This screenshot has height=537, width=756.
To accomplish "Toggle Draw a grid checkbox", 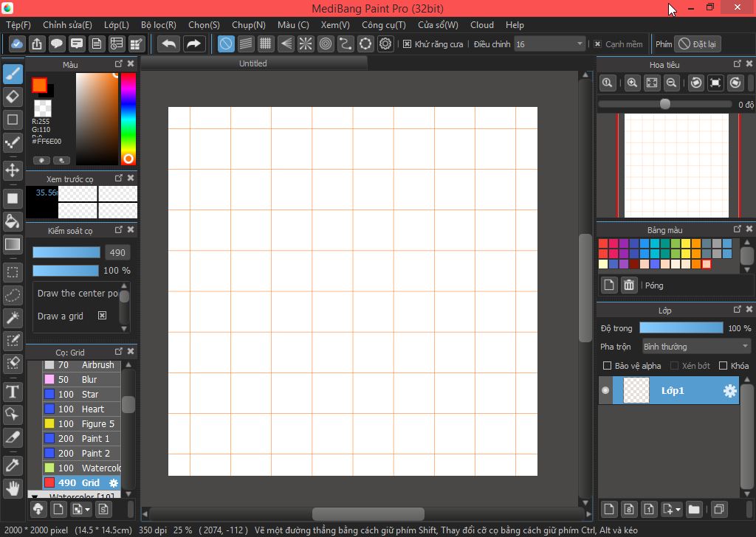I will pos(102,316).
